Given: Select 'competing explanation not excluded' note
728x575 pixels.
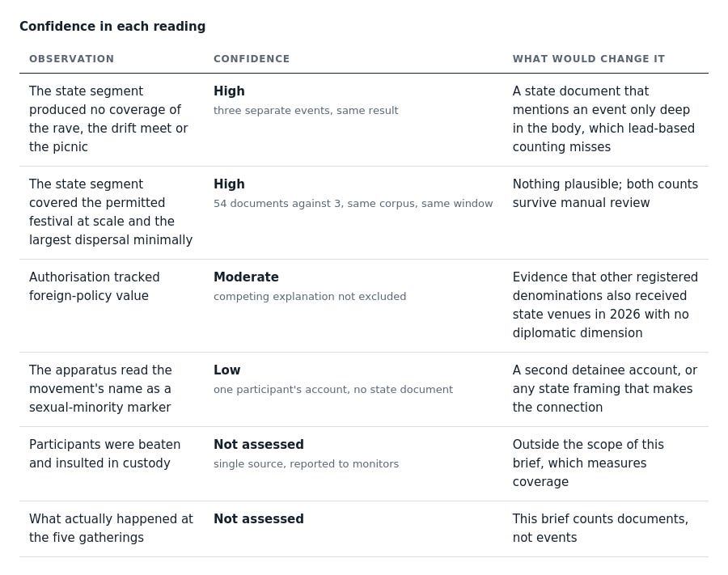Looking at the screenshot, I should point(310,297).
